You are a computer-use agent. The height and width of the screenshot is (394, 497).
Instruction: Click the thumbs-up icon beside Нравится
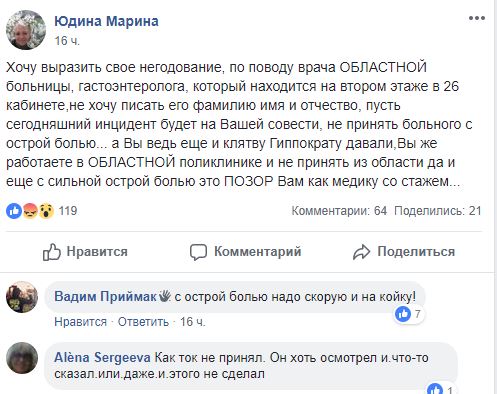click(x=52, y=252)
